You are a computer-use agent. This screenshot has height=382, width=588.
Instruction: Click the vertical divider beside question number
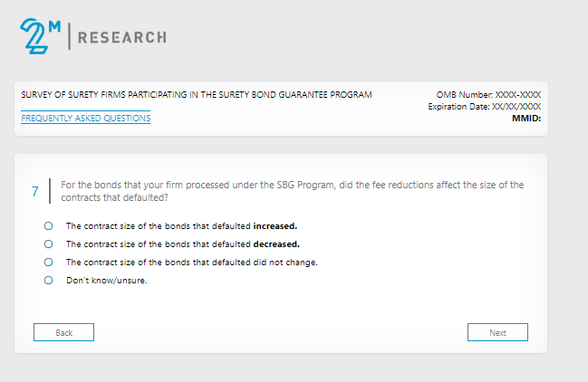49,191
